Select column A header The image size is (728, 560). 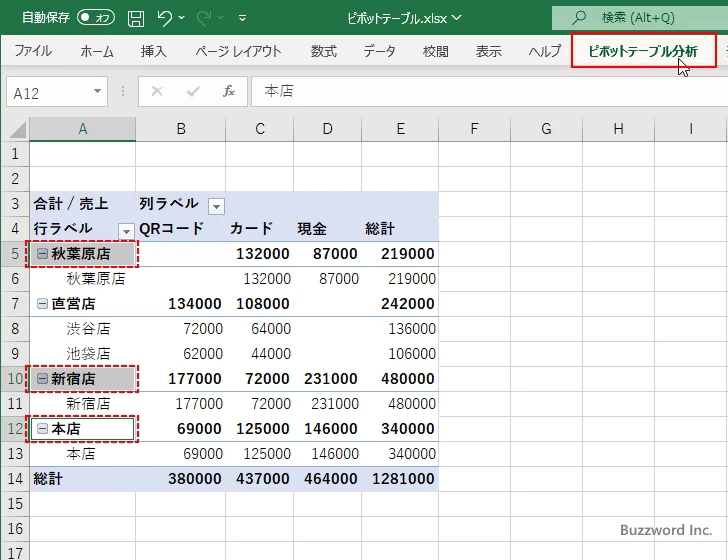point(83,129)
